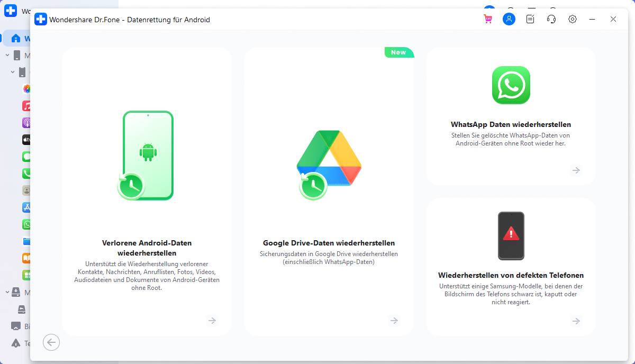The height and width of the screenshot is (364, 635).
Task: Click the broken phone warning illustration
Action: click(511, 236)
